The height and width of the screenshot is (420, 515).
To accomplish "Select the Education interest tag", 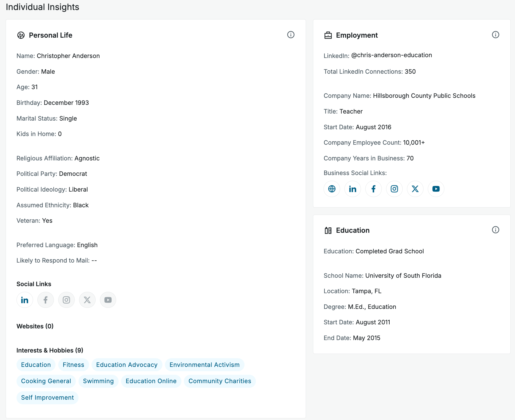I will (x=36, y=365).
